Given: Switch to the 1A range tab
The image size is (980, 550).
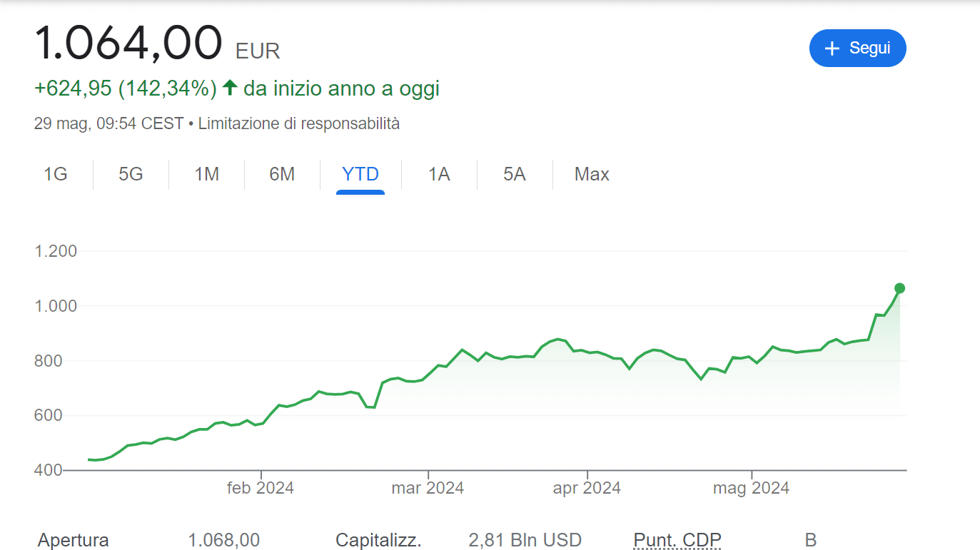Looking at the screenshot, I should (x=439, y=175).
